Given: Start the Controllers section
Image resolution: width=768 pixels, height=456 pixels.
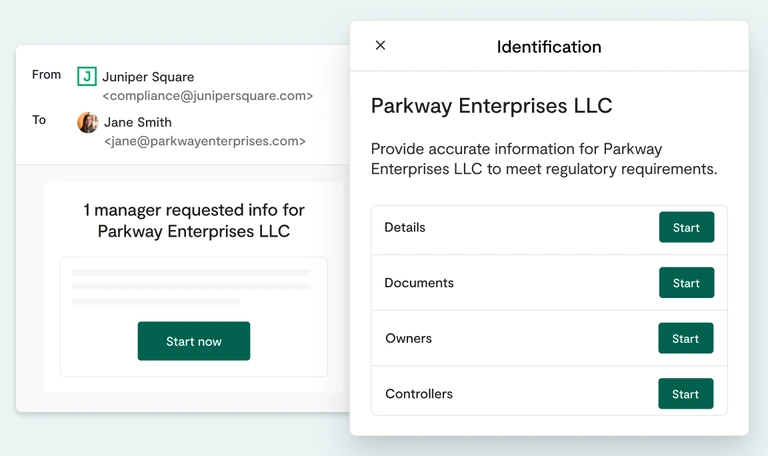Looking at the screenshot, I should click(x=686, y=394).
